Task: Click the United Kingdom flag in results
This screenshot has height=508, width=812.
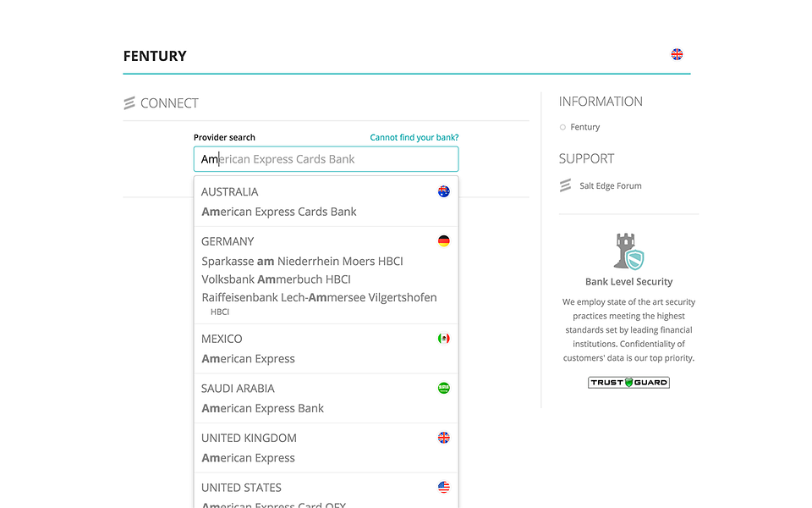Action: click(x=444, y=438)
